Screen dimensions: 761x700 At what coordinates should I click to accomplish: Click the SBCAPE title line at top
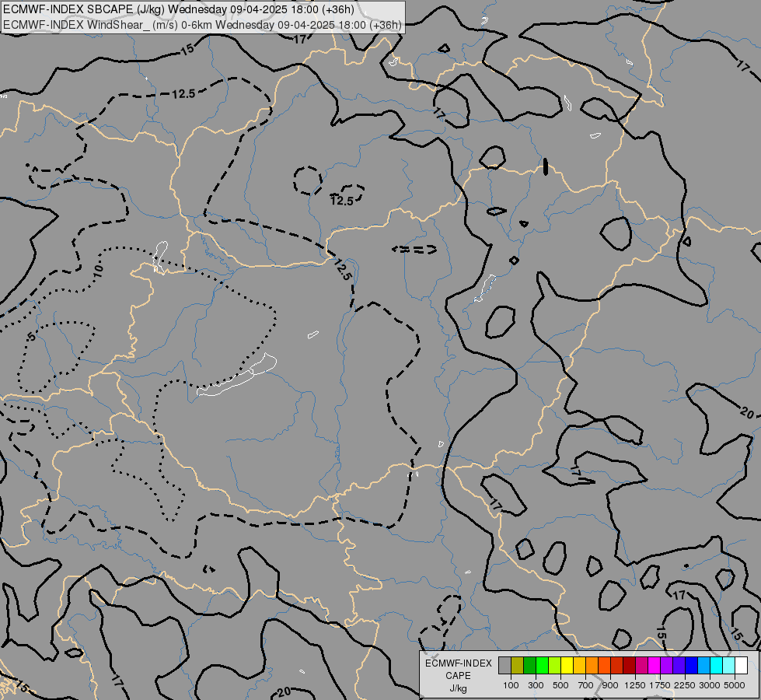pyautogui.click(x=178, y=9)
